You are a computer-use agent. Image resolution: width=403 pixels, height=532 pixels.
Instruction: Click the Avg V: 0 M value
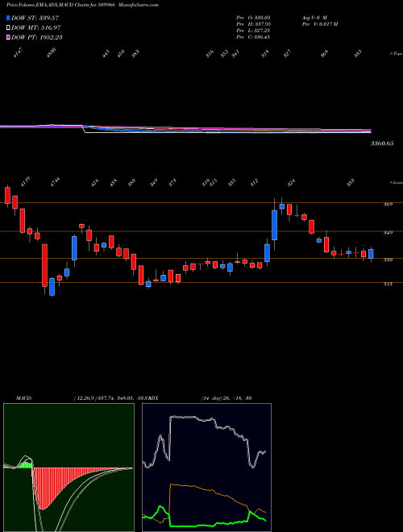(x=314, y=17)
